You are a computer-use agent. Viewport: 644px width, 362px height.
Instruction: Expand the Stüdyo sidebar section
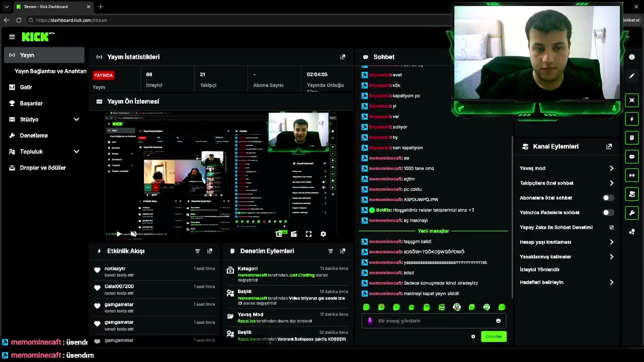[76, 119]
